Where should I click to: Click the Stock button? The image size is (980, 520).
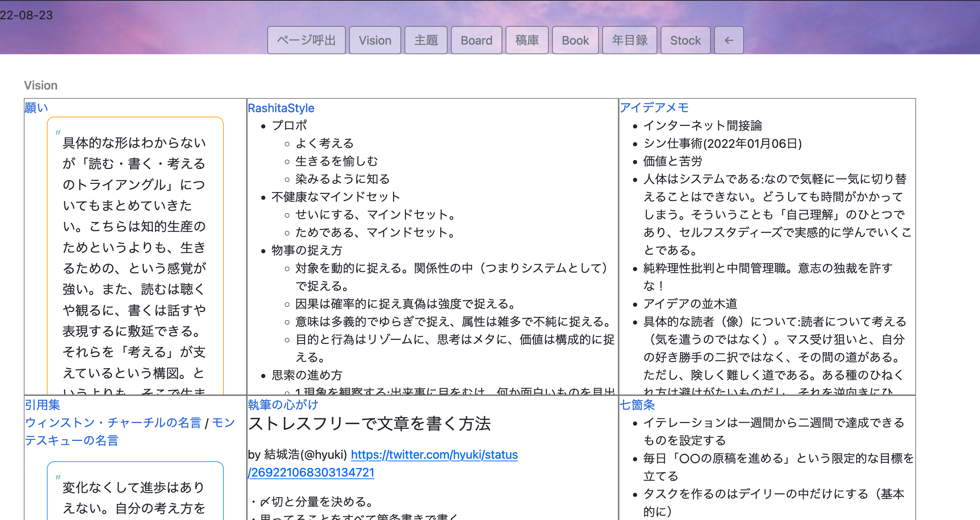tap(685, 40)
